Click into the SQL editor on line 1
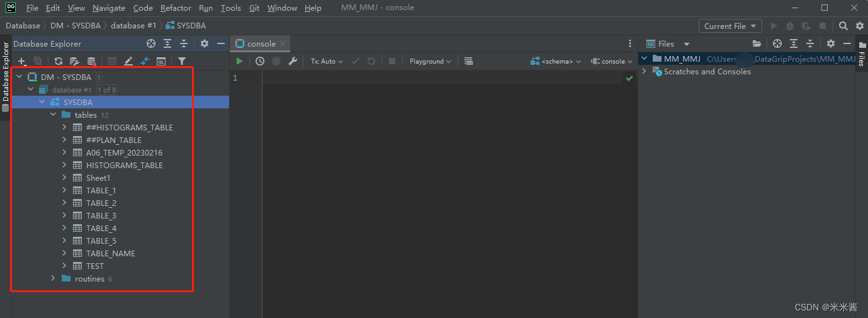868x318 pixels. [441, 77]
